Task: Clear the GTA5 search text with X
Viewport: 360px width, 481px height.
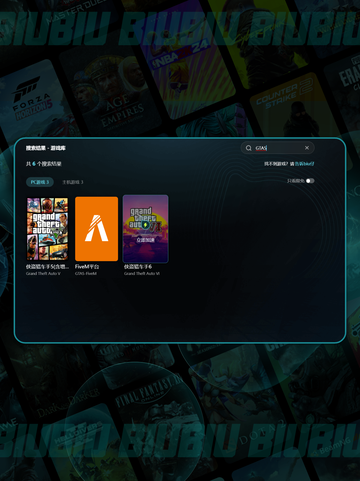Action: point(307,148)
